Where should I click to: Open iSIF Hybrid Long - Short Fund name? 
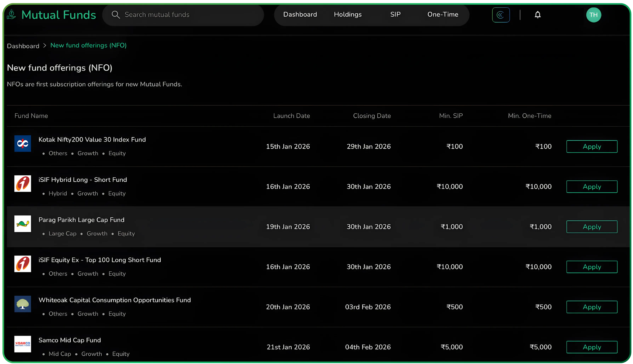pos(83,180)
